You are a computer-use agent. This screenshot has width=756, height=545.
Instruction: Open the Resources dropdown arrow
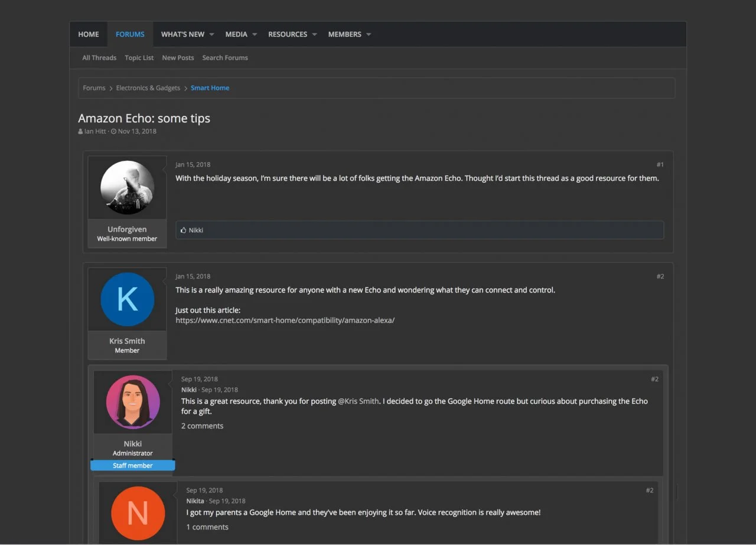pos(314,34)
